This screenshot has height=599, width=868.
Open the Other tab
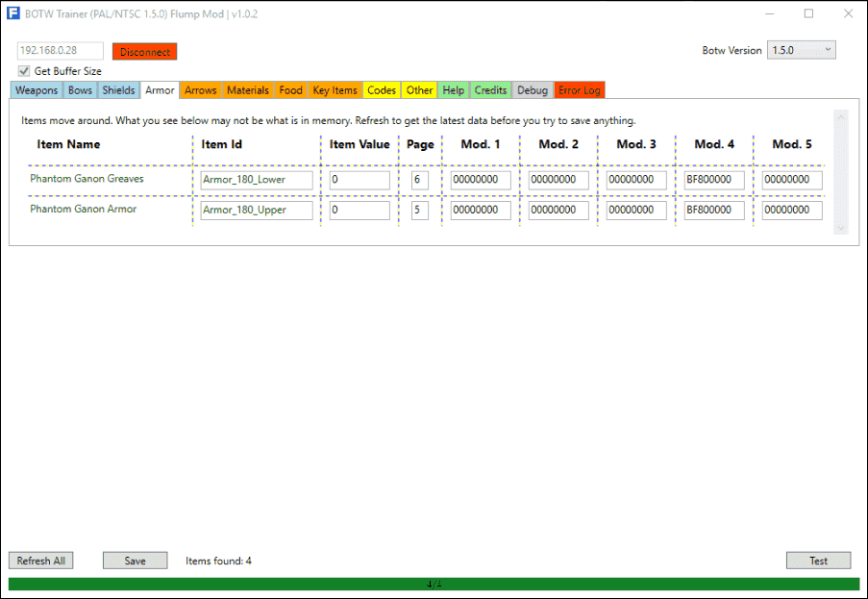[x=419, y=90]
